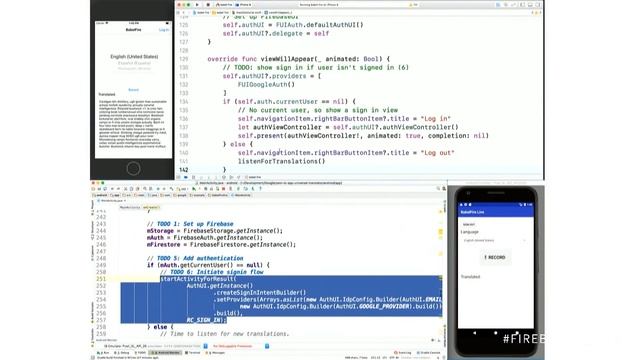Tap RECORD on the Android emulator
640x360 pixels.
tap(495, 258)
